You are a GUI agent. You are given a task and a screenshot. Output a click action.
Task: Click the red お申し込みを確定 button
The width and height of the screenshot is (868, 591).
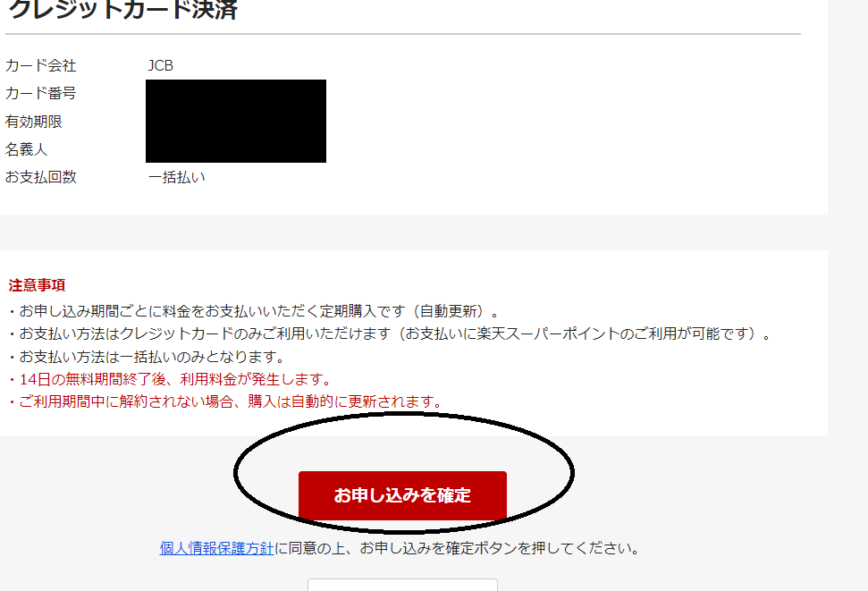402,495
